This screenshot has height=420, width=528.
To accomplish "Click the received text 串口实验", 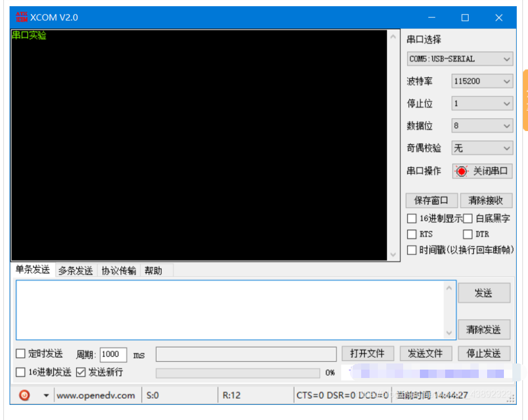I will 29,35.
